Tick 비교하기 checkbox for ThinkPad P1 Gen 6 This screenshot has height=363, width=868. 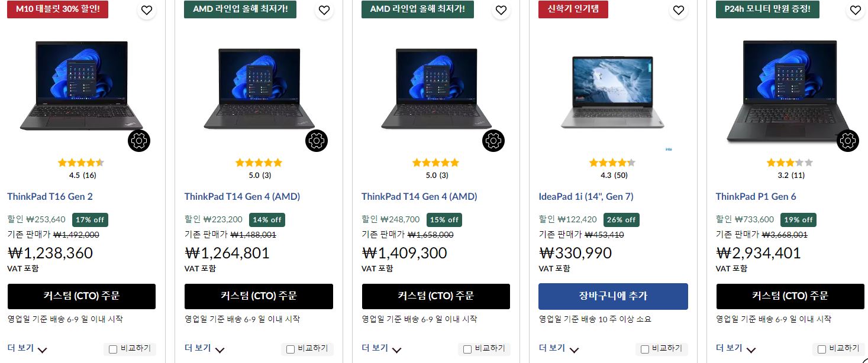(822, 349)
